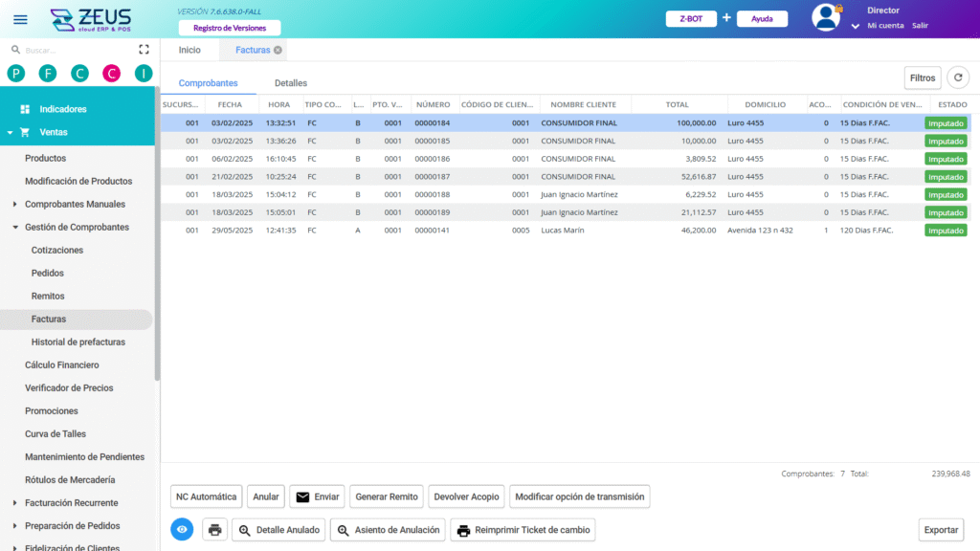The height and width of the screenshot is (551, 980).
Task: Open Rótulos de Mercadería
Action: [x=70, y=480]
